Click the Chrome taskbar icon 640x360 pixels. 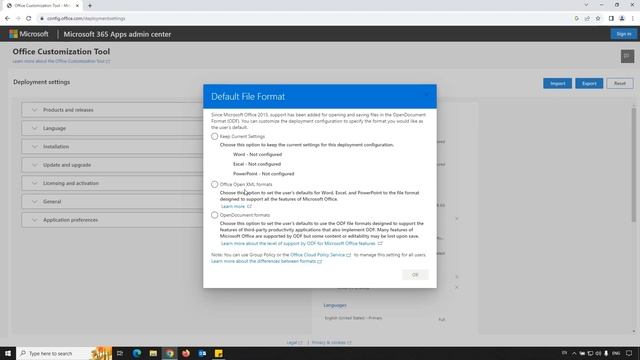(169, 353)
